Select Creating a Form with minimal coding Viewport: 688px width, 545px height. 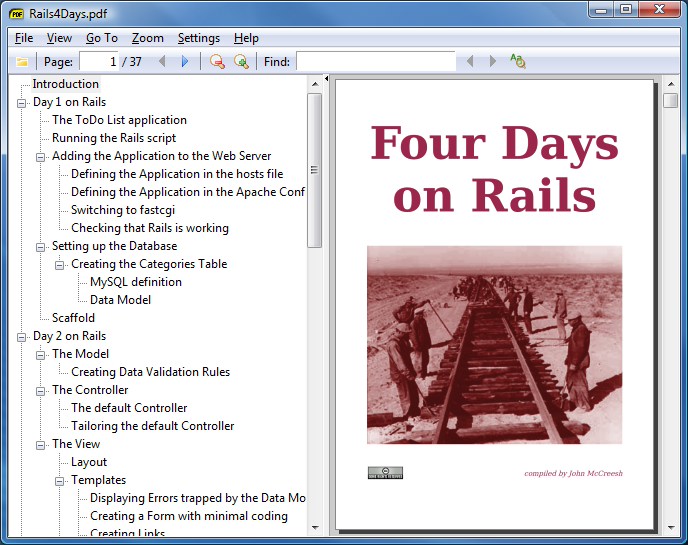click(x=189, y=516)
